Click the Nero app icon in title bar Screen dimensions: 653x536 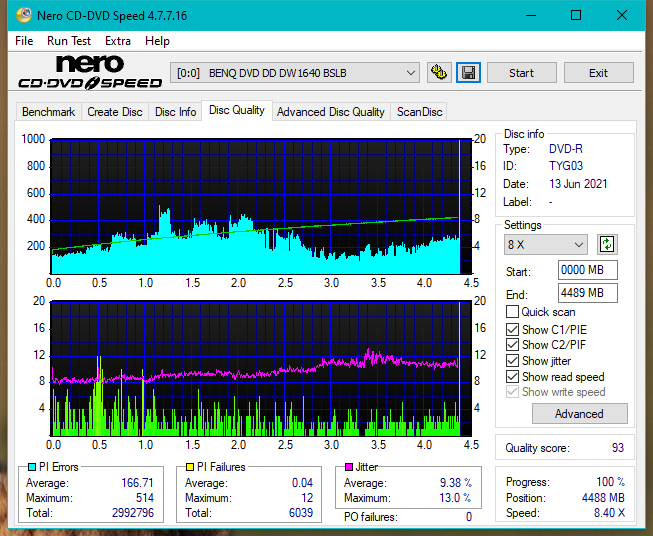coord(24,15)
